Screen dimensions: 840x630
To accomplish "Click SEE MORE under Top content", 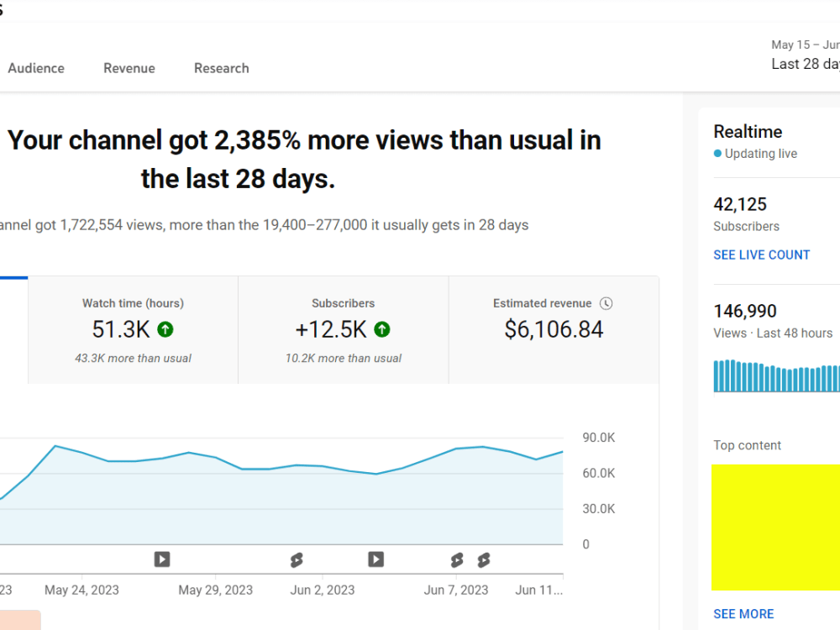I will [743, 614].
